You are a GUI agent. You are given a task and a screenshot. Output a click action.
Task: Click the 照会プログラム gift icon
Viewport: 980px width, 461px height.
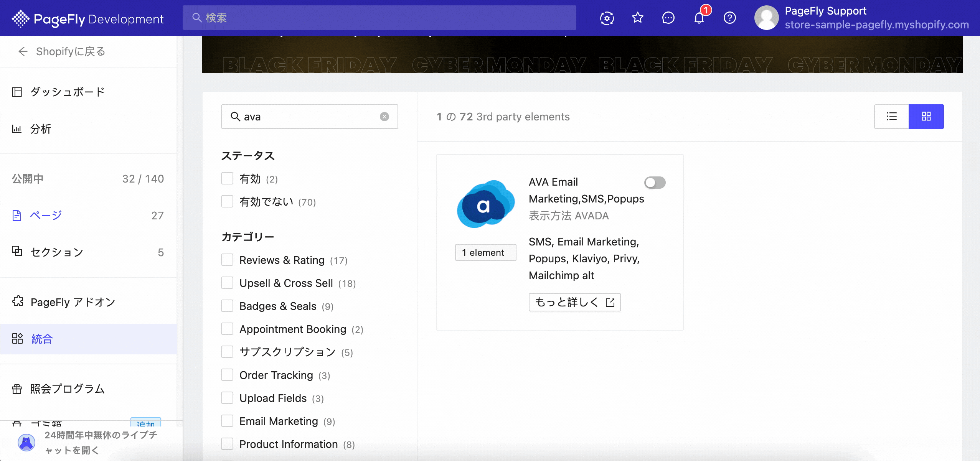(17, 389)
